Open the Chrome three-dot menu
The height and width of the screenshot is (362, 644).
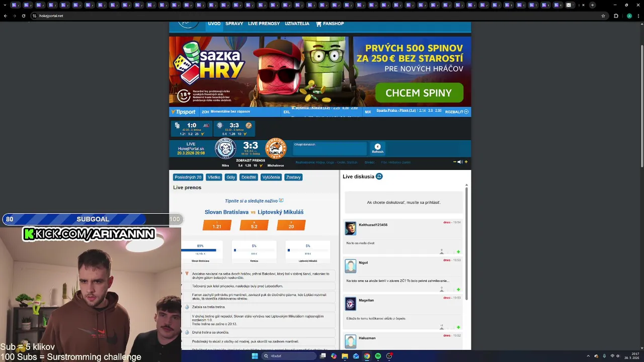[638, 16]
